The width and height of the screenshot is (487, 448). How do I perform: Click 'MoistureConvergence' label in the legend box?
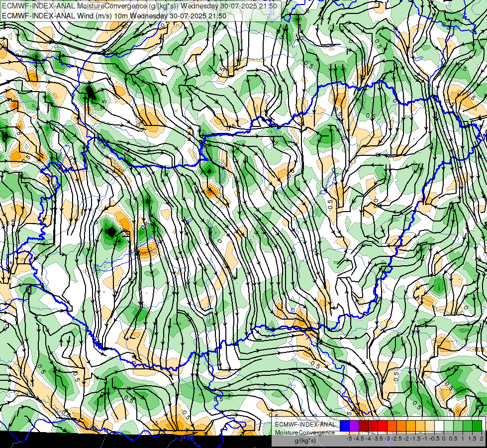tap(305, 433)
